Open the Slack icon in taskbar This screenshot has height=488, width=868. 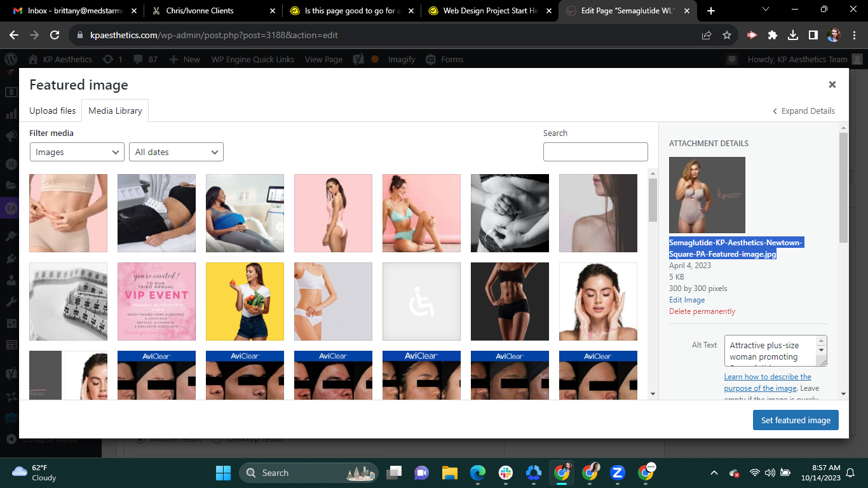click(x=506, y=473)
